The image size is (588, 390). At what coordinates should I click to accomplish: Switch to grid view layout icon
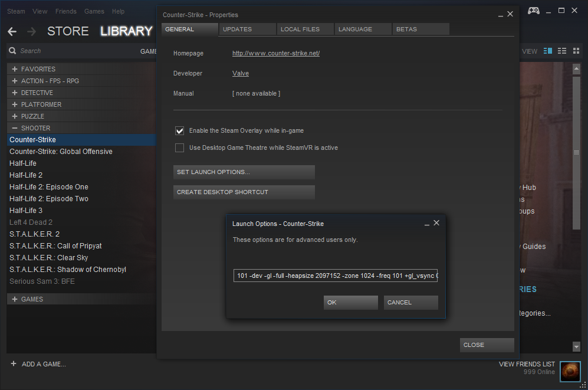coord(576,51)
